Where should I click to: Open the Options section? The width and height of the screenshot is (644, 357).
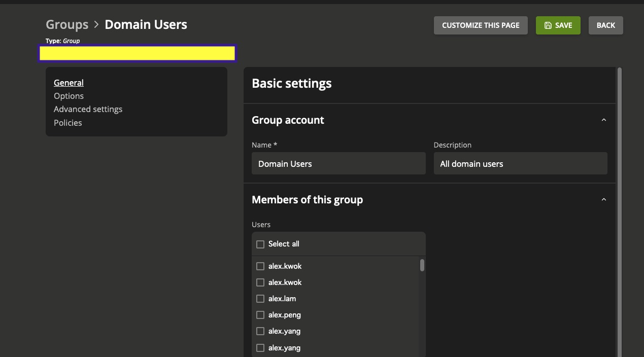(x=69, y=96)
